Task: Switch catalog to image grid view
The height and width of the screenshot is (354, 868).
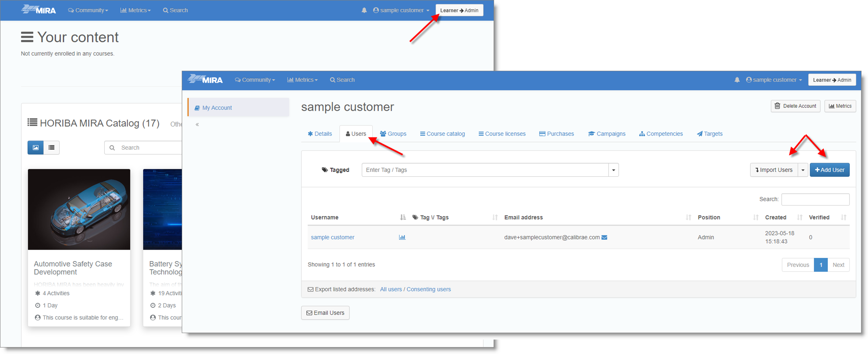Action: click(x=35, y=147)
